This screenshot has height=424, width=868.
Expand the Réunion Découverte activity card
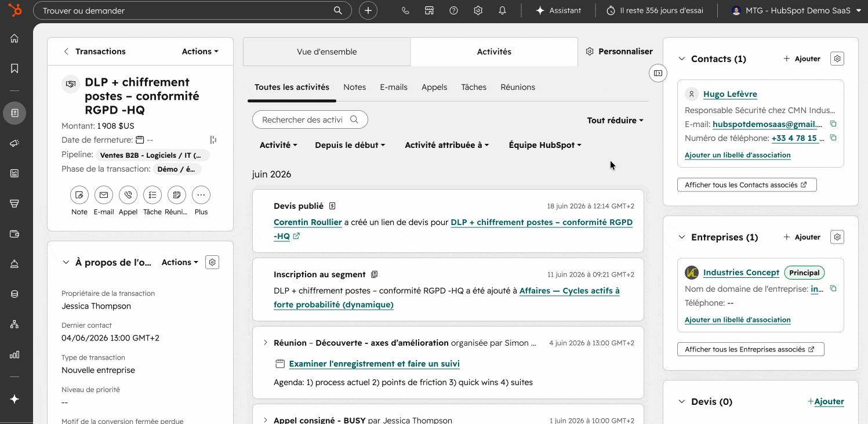tap(266, 343)
